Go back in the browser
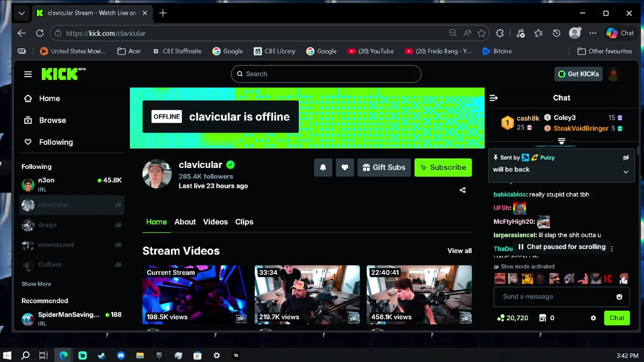 coord(22,33)
